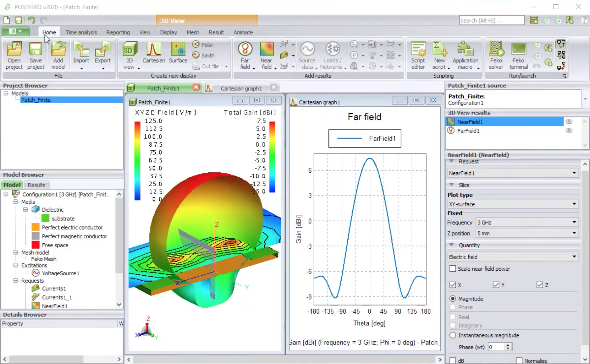
Task: Open the Mesh ribbon tab
Action: [193, 32]
